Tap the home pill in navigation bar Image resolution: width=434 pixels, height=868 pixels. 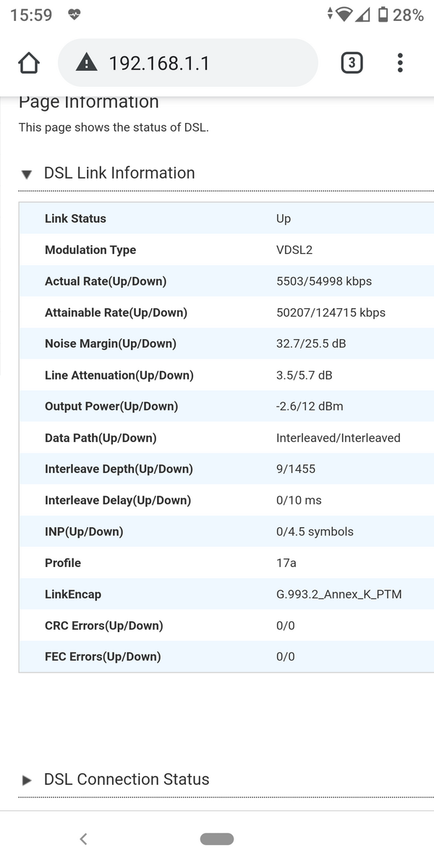click(x=217, y=839)
